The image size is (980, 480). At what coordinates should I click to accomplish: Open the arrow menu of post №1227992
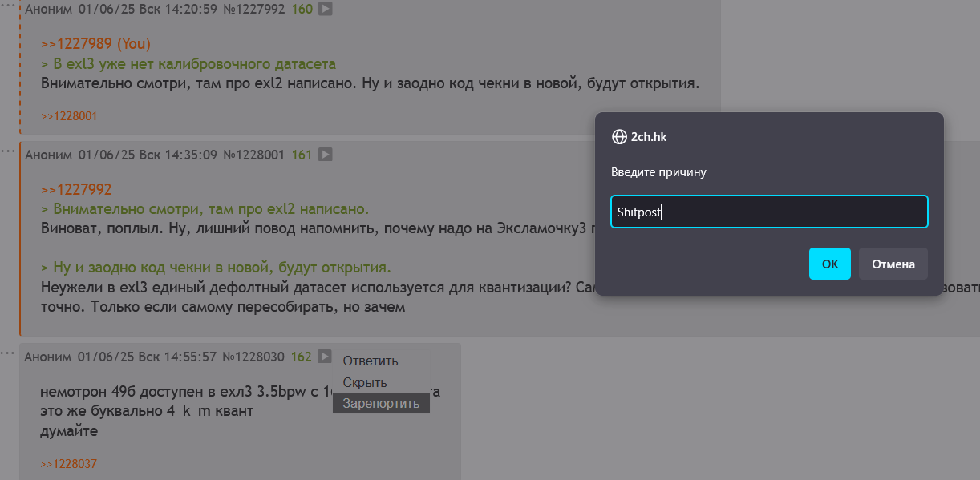point(325,10)
